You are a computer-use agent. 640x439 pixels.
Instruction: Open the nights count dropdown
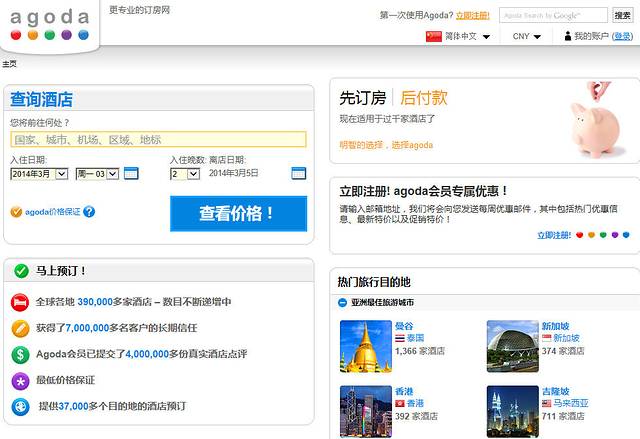pos(185,174)
